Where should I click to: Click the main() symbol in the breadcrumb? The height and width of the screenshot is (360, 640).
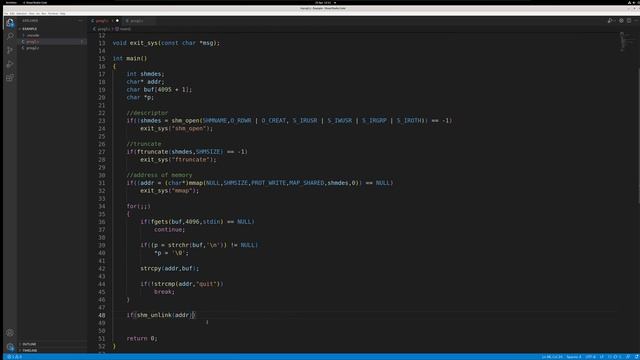click(x=124, y=29)
